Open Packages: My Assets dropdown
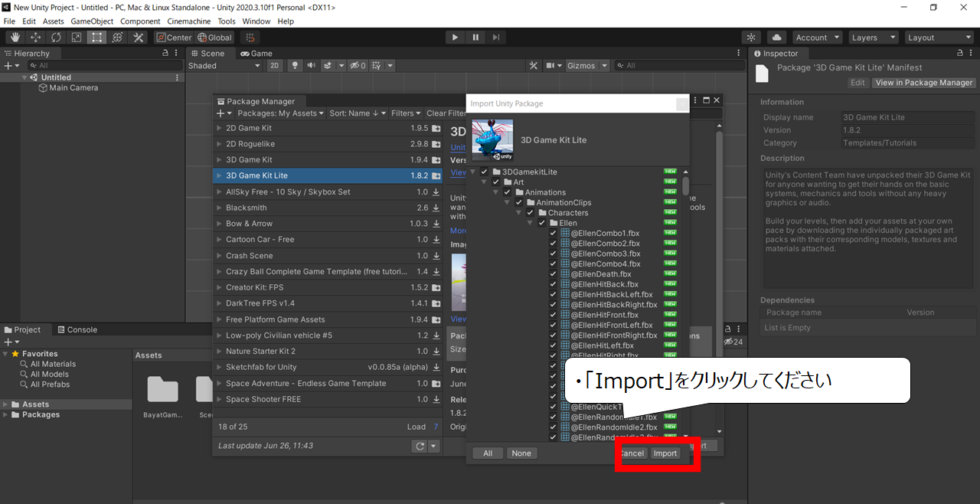Viewport: 980px width, 504px height. 280,113
